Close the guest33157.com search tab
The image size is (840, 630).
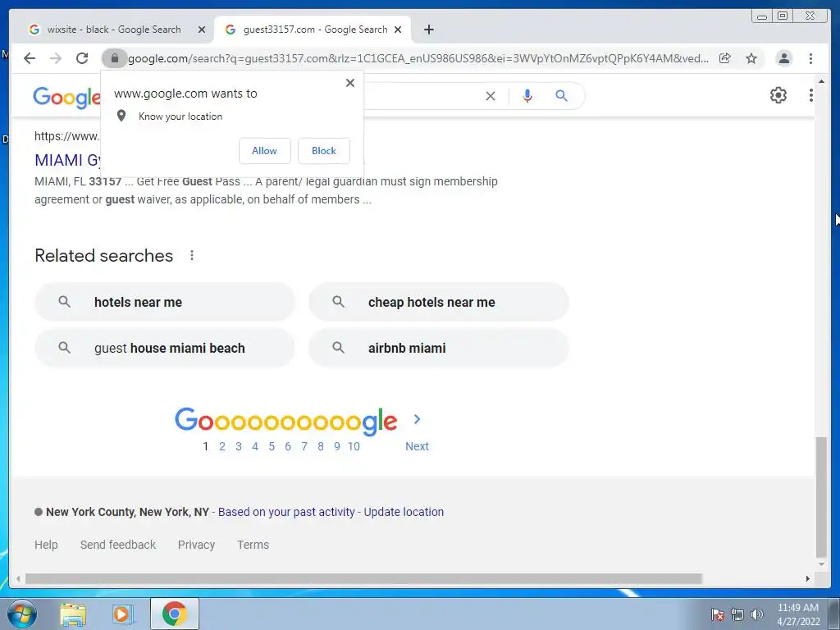398,30
